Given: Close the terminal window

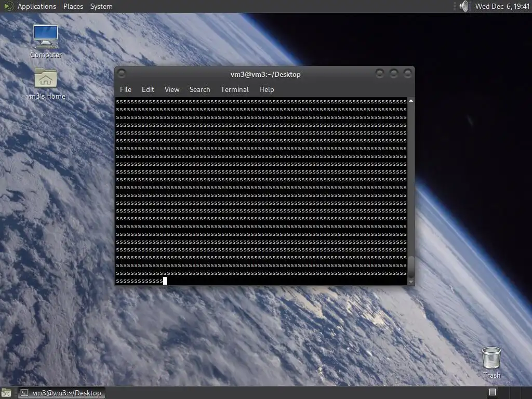Looking at the screenshot, I should [407, 73].
